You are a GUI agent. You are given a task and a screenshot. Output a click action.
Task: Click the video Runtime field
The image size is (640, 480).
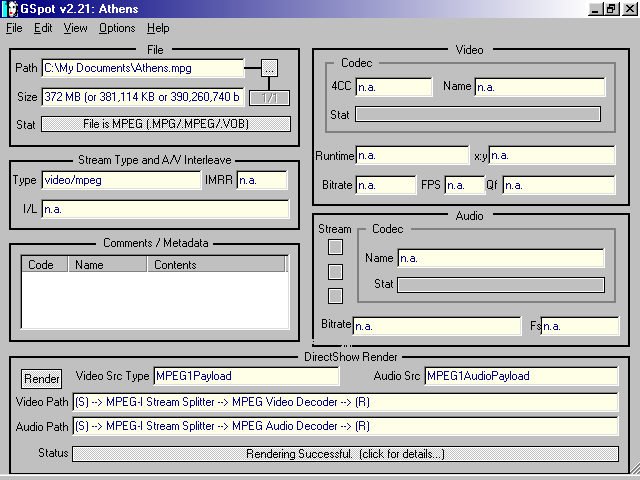point(412,156)
